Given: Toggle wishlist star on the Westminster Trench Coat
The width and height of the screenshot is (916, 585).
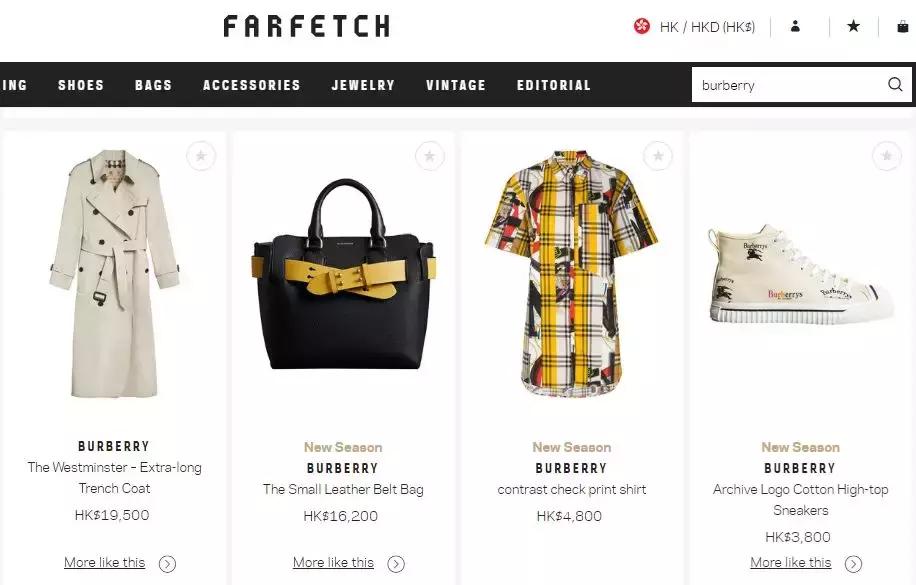Looking at the screenshot, I should coord(201,156).
